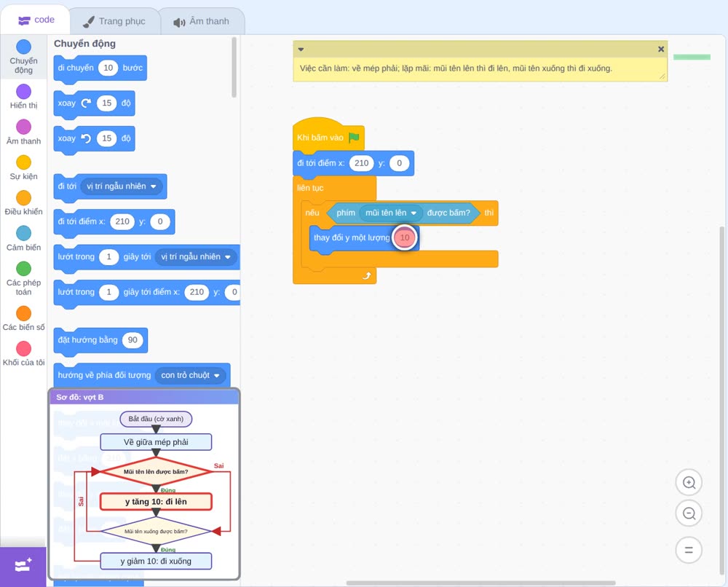Zoom out of the workspace

689,513
